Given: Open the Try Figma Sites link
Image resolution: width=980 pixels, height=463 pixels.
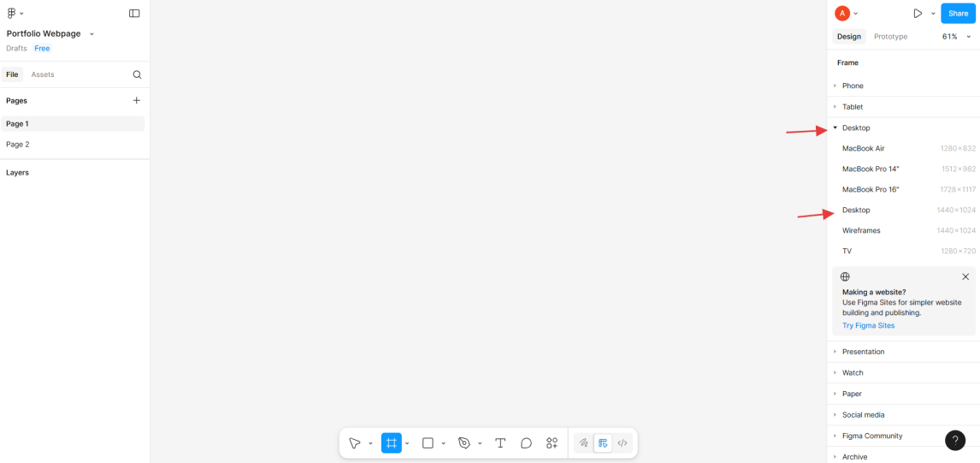Looking at the screenshot, I should tap(868, 325).
